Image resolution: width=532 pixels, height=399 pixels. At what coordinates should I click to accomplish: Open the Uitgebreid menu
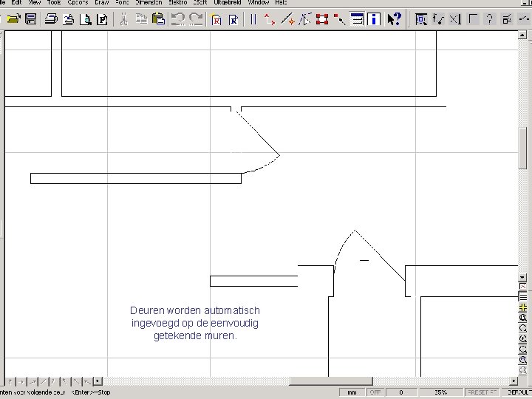[228, 2]
